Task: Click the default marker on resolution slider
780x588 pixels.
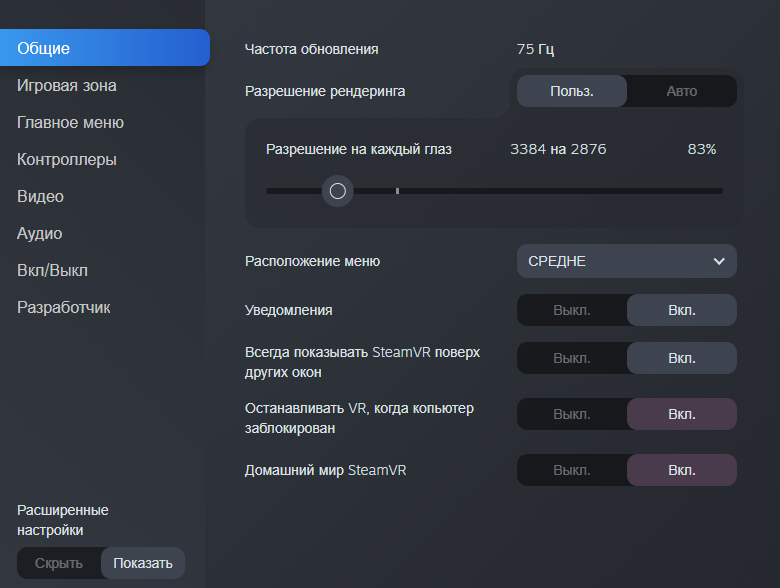Action: 397,191
